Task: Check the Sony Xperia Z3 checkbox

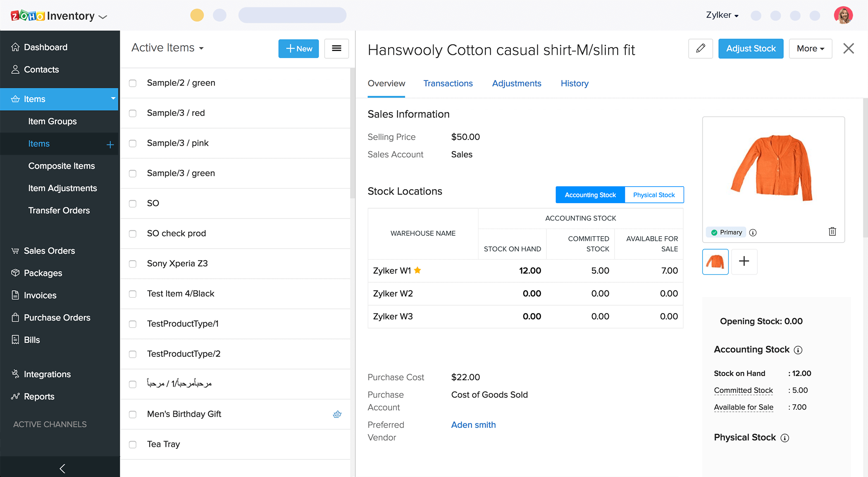Action: tap(132, 264)
